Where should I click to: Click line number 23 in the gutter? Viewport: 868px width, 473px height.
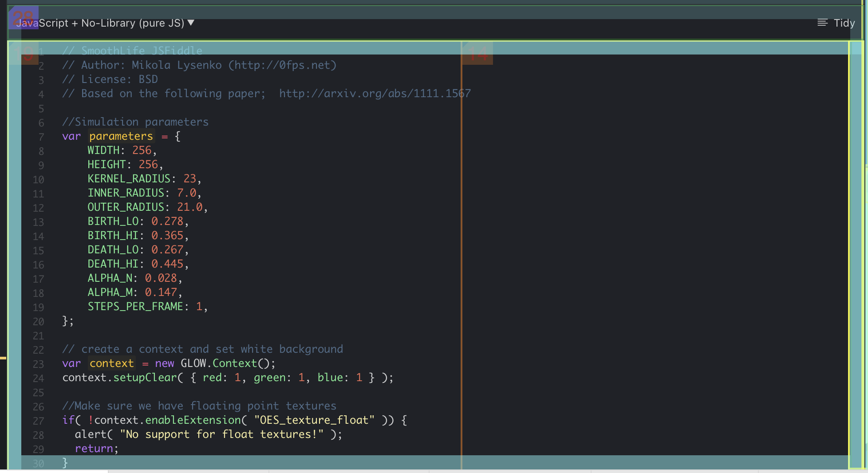click(38, 363)
